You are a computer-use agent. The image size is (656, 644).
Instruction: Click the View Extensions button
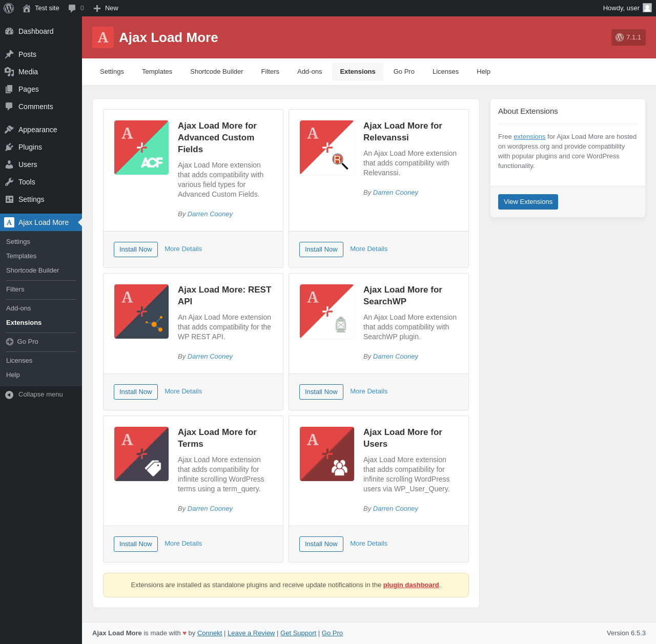(x=528, y=202)
